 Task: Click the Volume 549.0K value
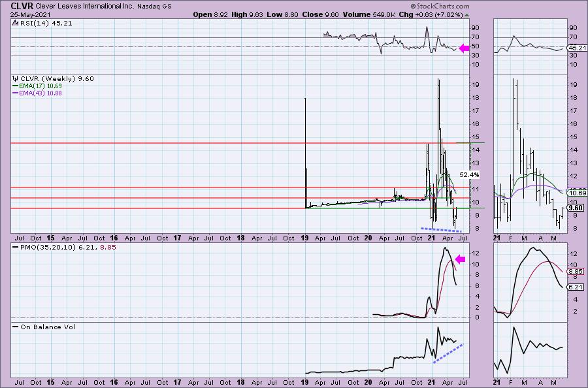click(x=369, y=14)
